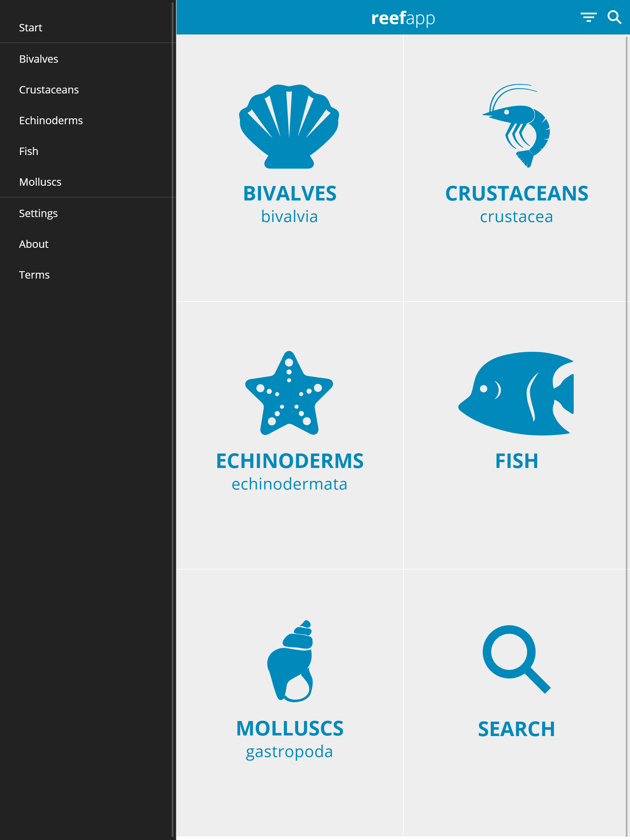Click the main content vertical scrollbar
Screen dimensions: 630x840
click(627, 437)
